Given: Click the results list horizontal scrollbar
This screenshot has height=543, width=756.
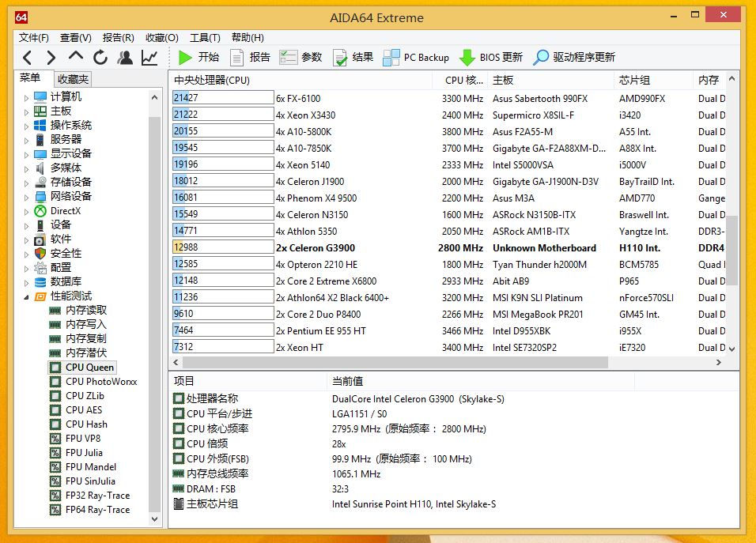Looking at the screenshot, I should pyautogui.click(x=395, y=362).
